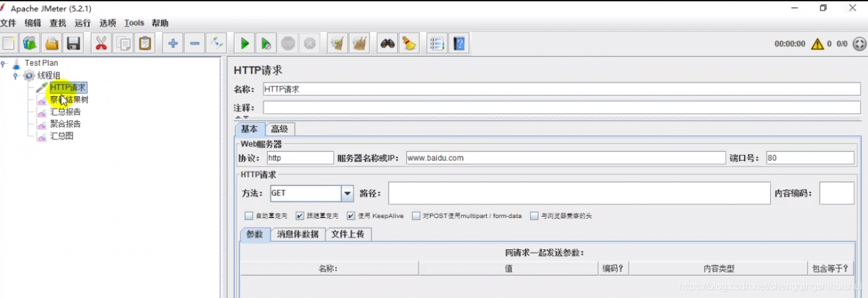This screenshot has height=298, width=868.
Task: Start the test with green play button
Action: 245,44
